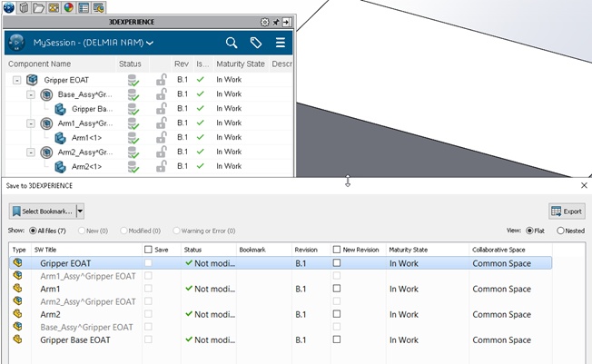
Task: Expand MySession - (DELMIA NAM) dropdown
Action: pyautogui.click(x=150, y=43)
